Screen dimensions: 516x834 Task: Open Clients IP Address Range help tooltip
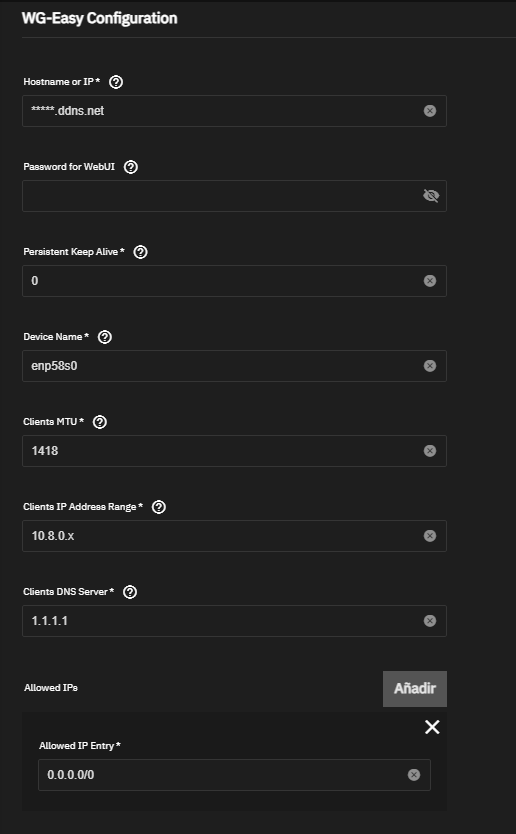tap(159, 507)
